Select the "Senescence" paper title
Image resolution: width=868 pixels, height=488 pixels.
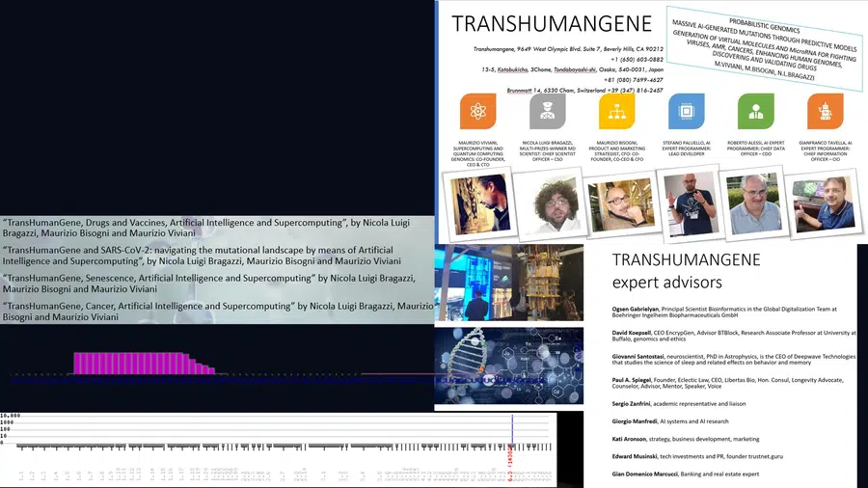tap(208, 284)
